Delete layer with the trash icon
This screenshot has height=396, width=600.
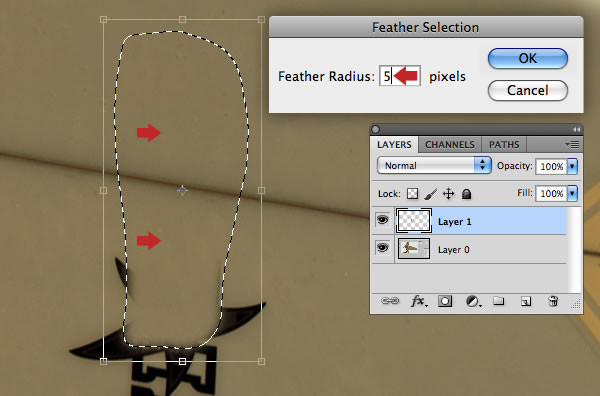(553, 301)
